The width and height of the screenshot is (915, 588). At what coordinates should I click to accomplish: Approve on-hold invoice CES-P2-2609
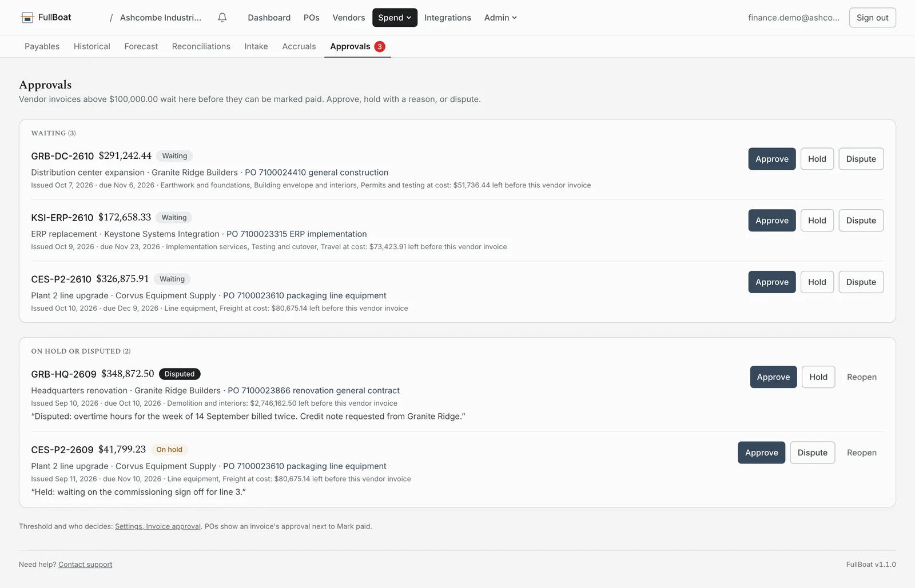762,453
